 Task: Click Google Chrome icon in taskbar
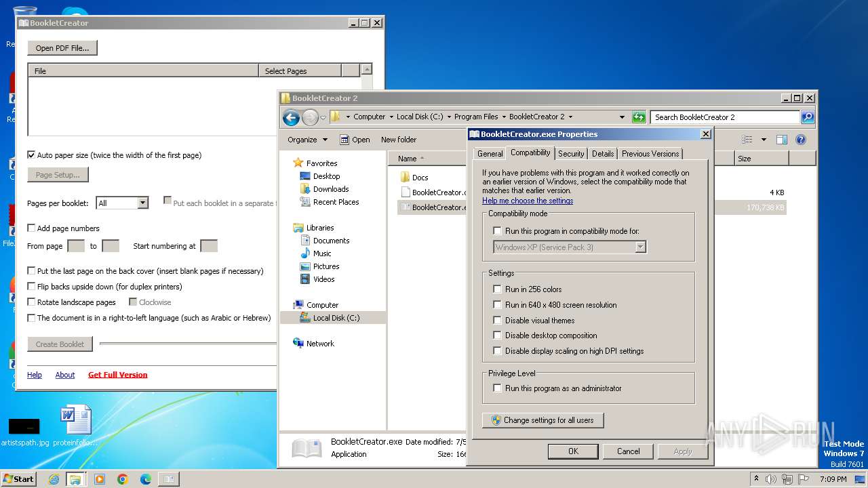pos(123,479)
